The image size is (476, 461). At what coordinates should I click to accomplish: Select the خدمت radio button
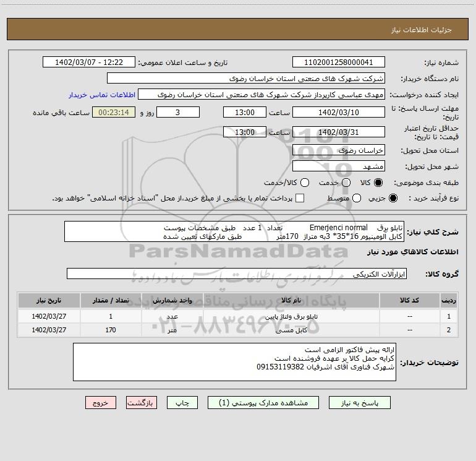(x=346, y=183)
